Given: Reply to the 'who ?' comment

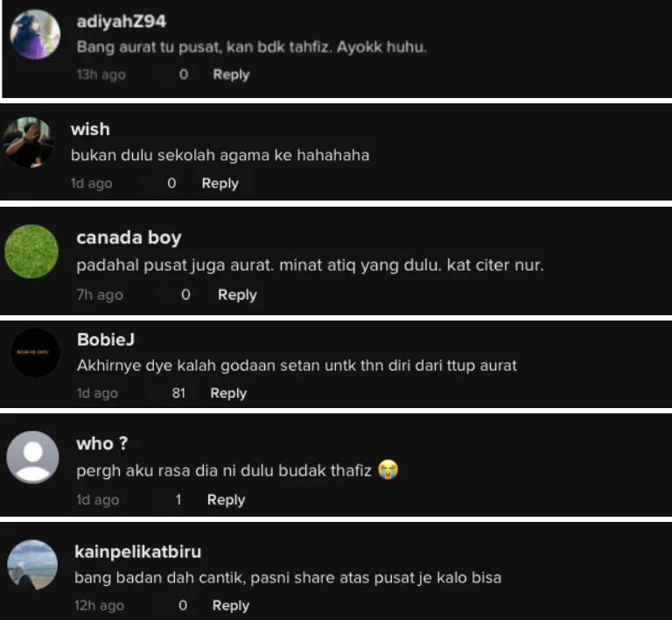Looking at the screenshot, I should tap(226, 500).
